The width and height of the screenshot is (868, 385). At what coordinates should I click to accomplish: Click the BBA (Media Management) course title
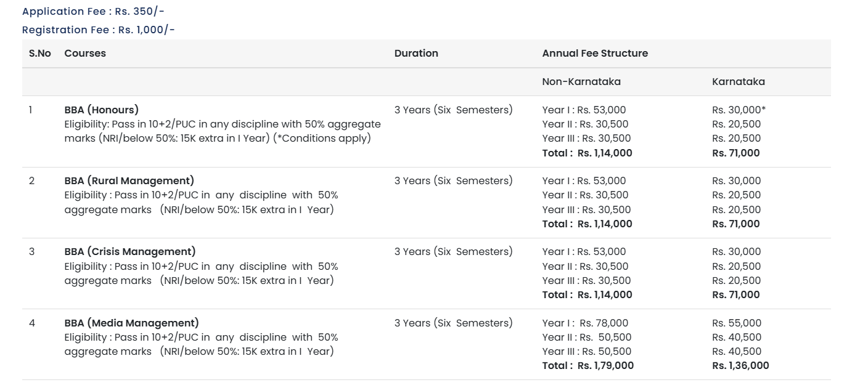click(131, 323)
